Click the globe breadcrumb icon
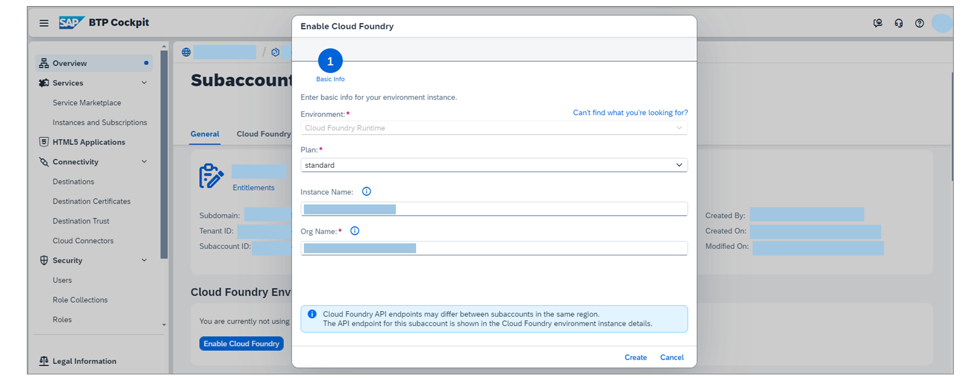 [186, 52]
